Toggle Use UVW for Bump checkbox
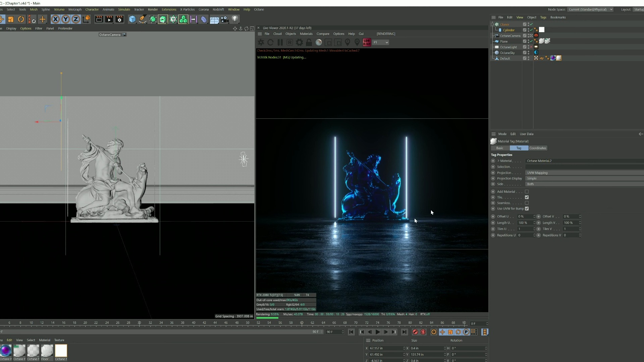The height and width of the screenshot is (362, 644). [527, 208]
